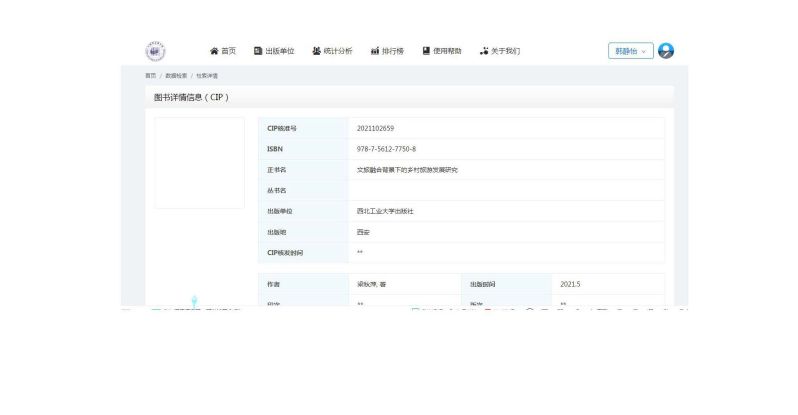This screenshot has height=415, width=798.
Task: Expand the user account name dropdown
Action: click(630, 51)
